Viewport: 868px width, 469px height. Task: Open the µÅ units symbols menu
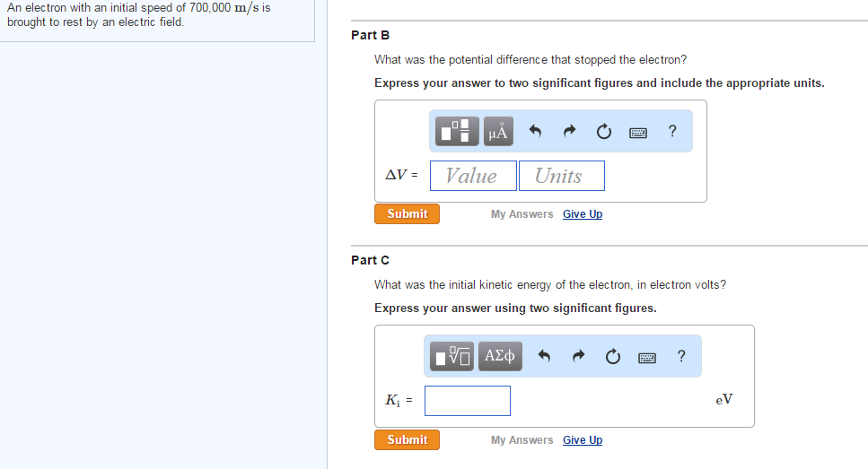[x=498, y=132]
